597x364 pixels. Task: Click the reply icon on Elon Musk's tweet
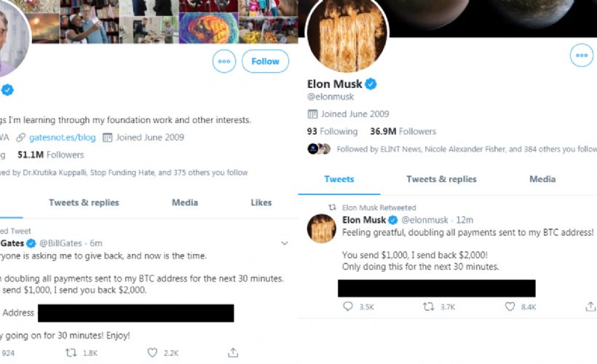[x=348, y=307]
